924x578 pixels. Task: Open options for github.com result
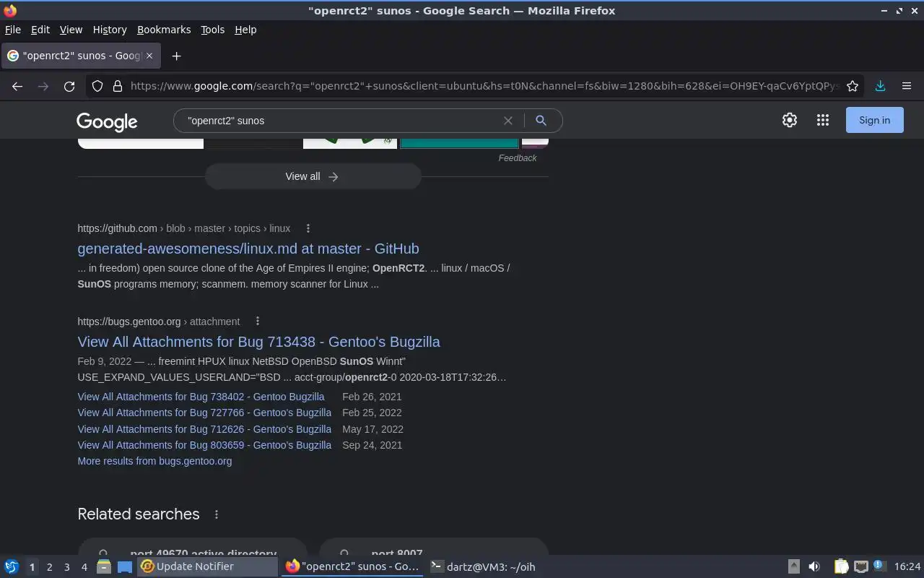[308, 228]
